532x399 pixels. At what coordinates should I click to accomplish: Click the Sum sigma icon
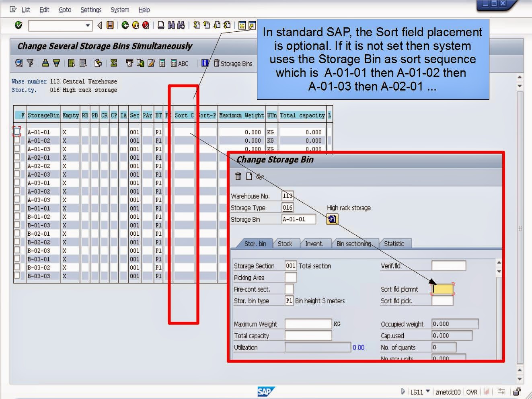113,63
